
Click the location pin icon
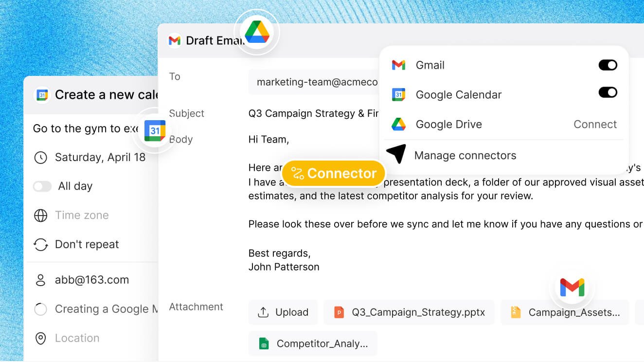pos(41,338)
